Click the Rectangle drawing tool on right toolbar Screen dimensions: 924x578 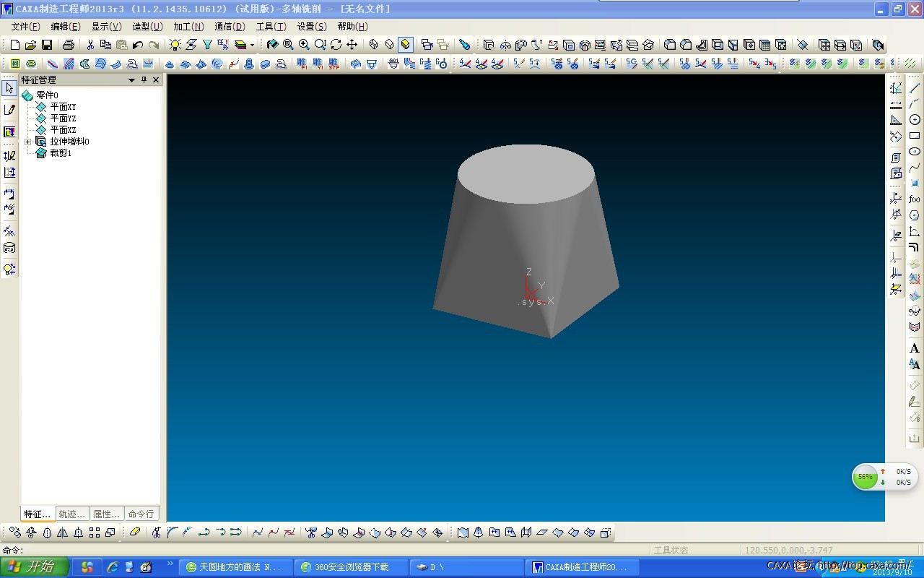(x=915, y=136)
